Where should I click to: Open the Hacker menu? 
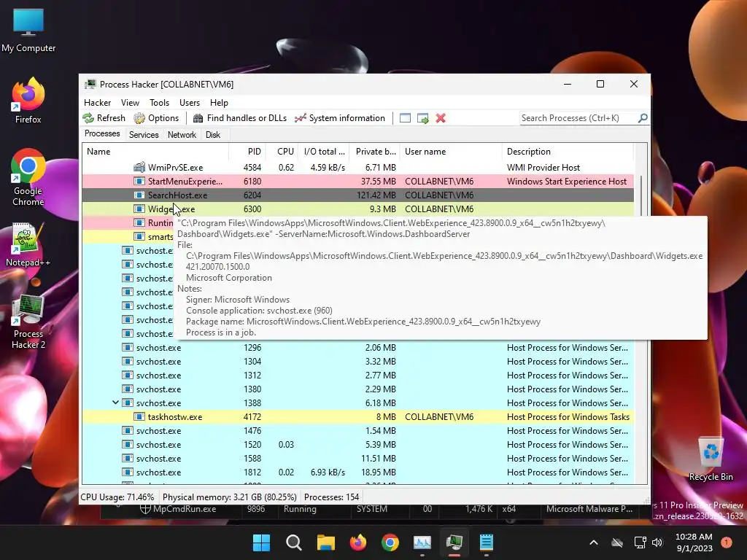point(97,102)
